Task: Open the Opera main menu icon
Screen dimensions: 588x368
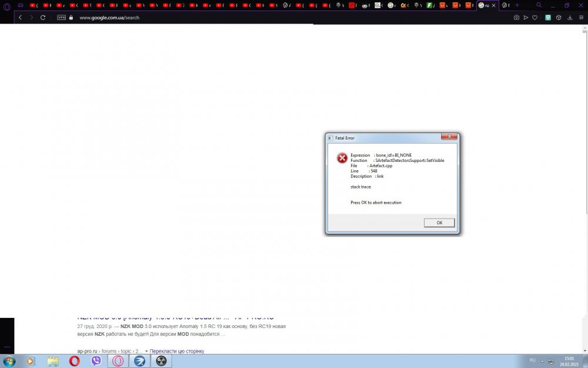Action: click(x=6, y=6)
